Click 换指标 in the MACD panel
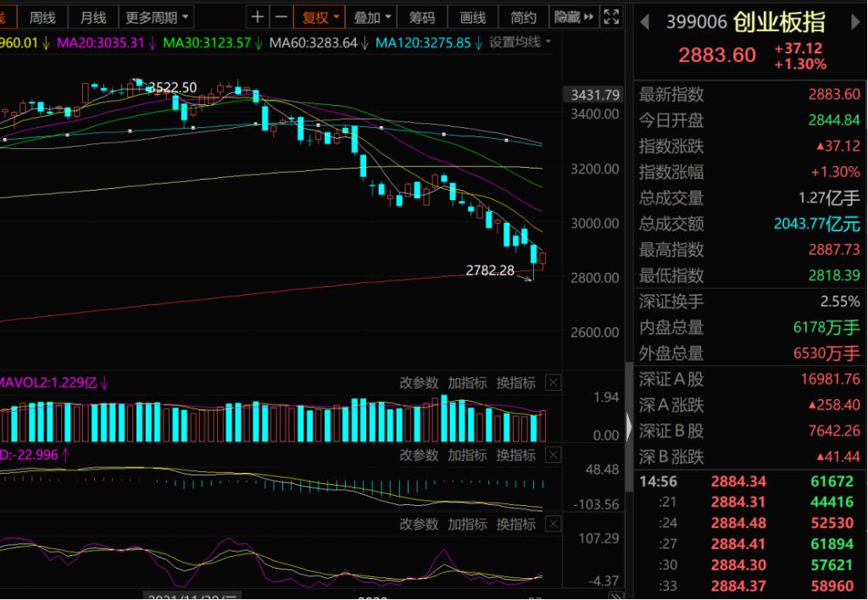868x600 pixels. tap(515, 455)
